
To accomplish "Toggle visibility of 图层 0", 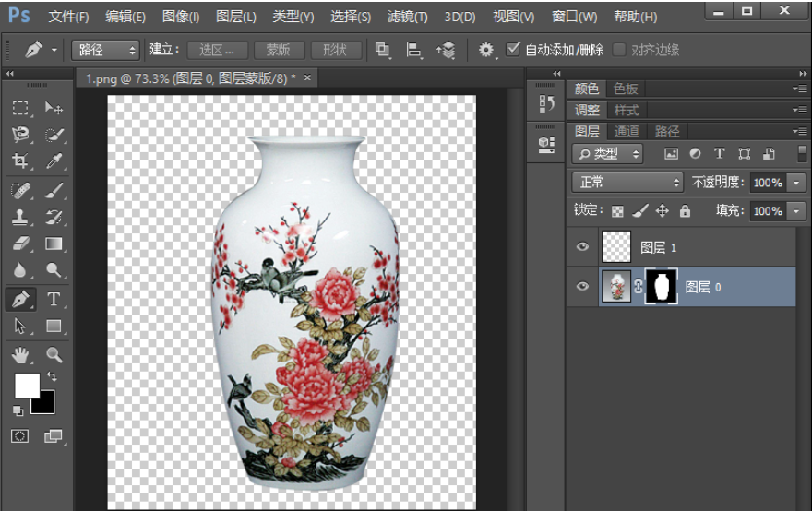I will 582,287.
